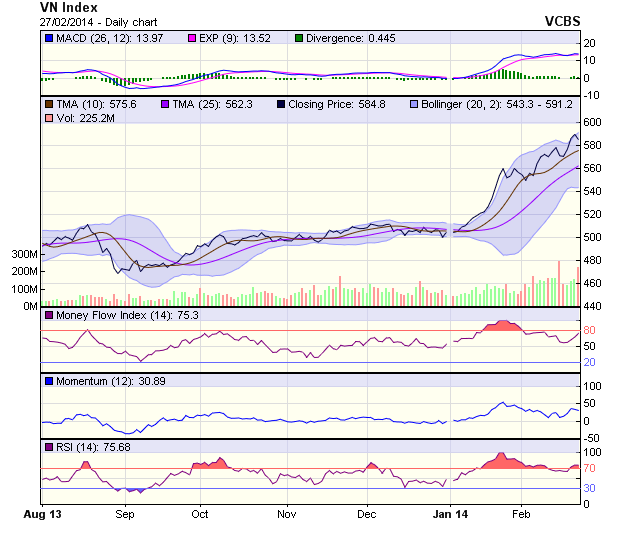Select the Oct date axis label

pyautogui.click(x=199, y=514)
